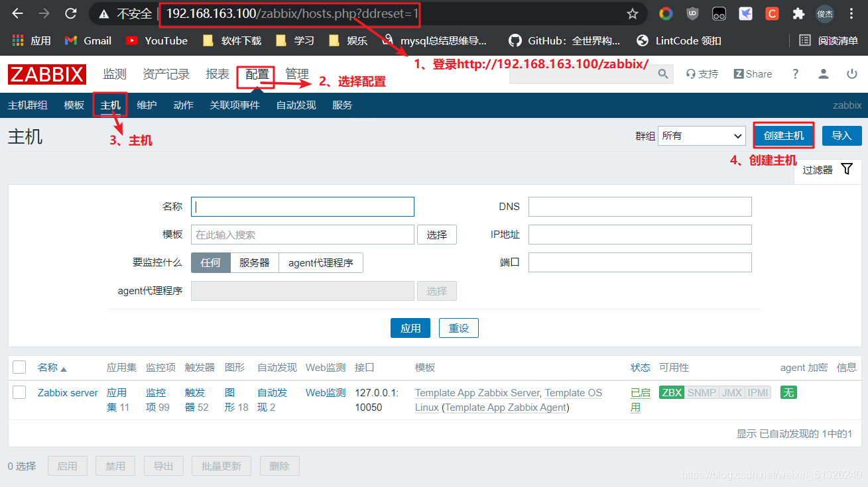The image size is (868, 487).
Task: Sign out using the power icon
Action: coord(852,74)
